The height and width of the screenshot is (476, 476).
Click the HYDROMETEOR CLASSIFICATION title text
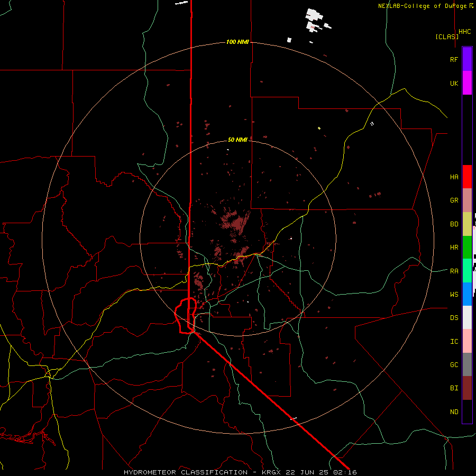[186, 472]
